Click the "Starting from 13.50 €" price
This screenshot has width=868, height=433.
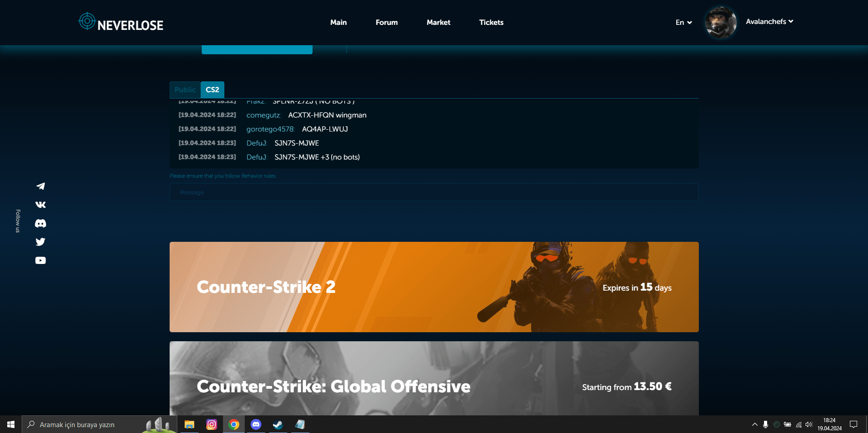[x=626, y=387]
